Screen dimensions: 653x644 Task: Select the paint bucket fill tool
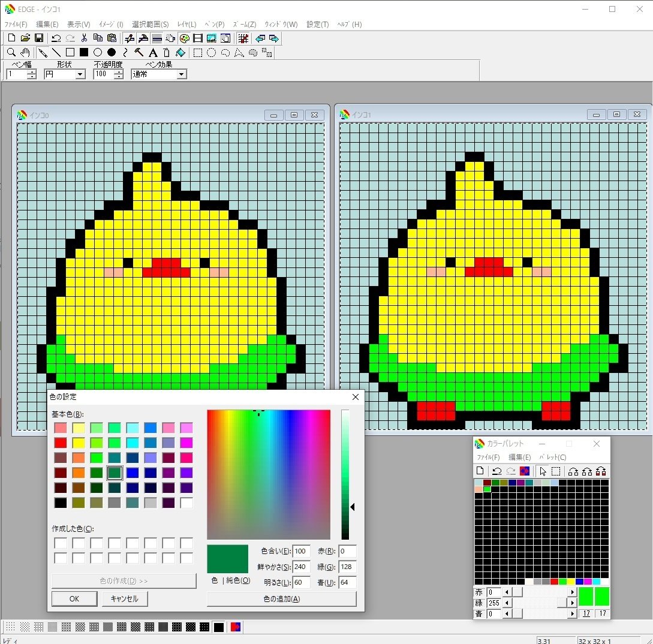[180, 53]
